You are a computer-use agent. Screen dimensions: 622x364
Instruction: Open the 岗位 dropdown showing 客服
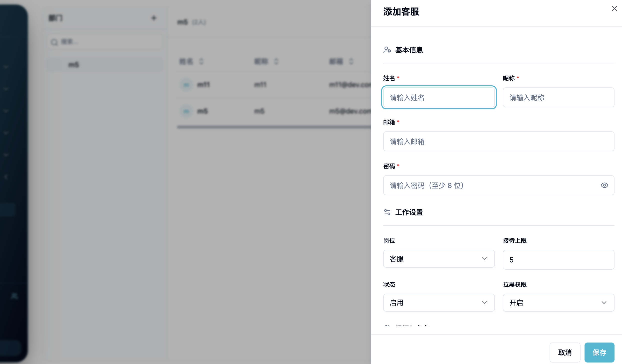439,259
